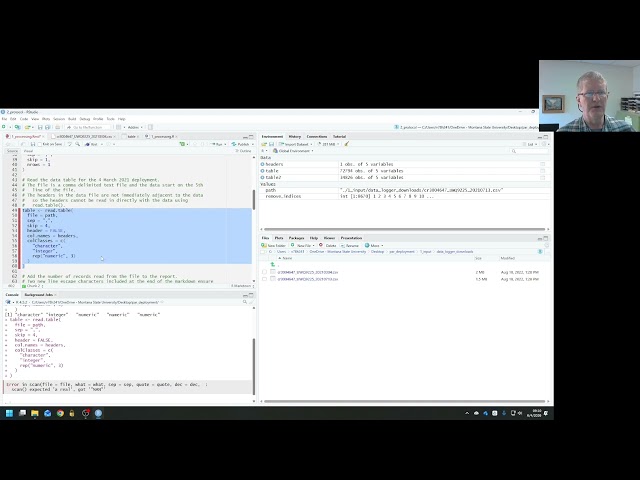
Task: Toggle the Knit on Save checkbox
Action: tap(40, 144)
